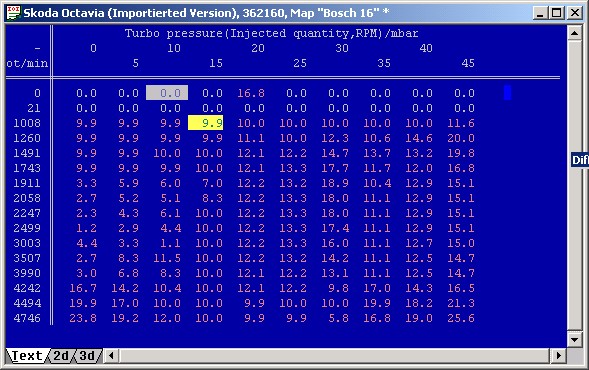Select the 6.1 cell in row 2247
The height and width of the screenshot is (370, 589).
(x=171, y=213)
